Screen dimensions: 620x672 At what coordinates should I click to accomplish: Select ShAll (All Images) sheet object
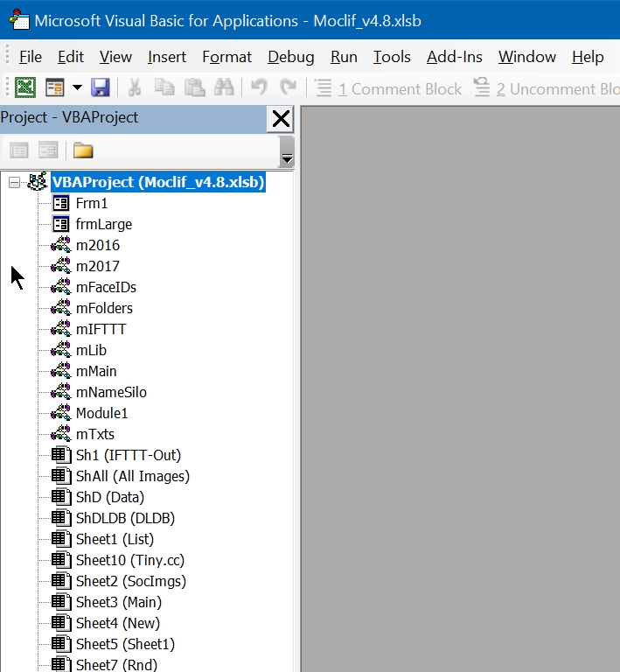(132, 476)
